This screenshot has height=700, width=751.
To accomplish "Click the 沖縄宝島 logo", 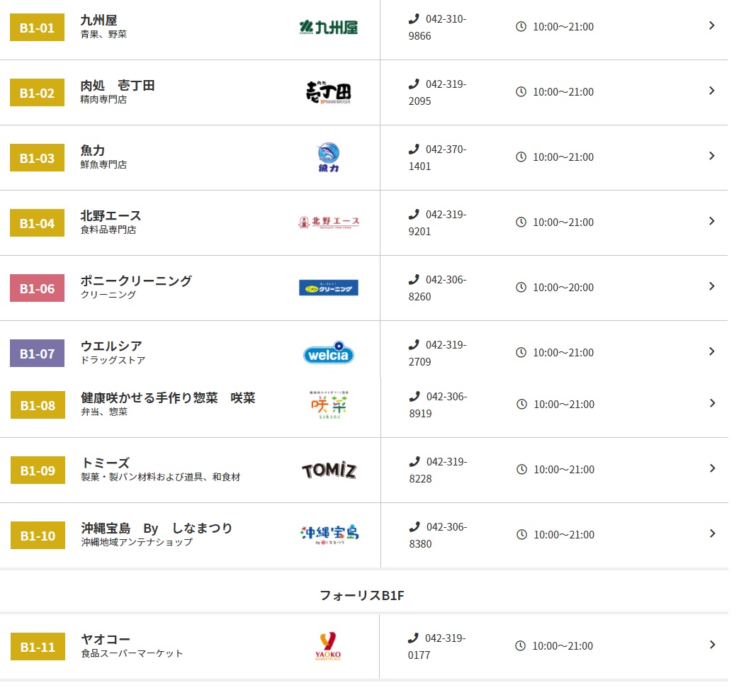I will 329,534.
